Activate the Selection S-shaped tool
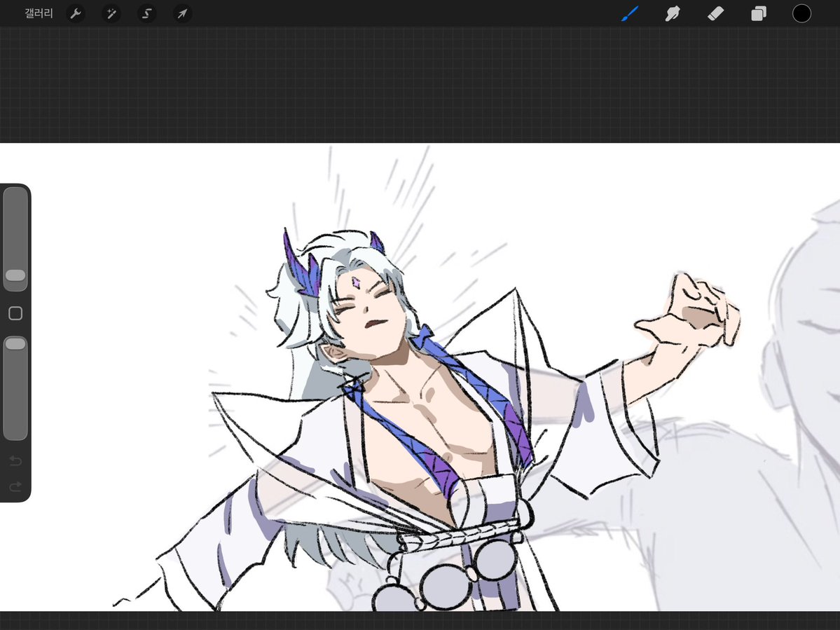Screen dimensions: 840x630 pos(146,13)
